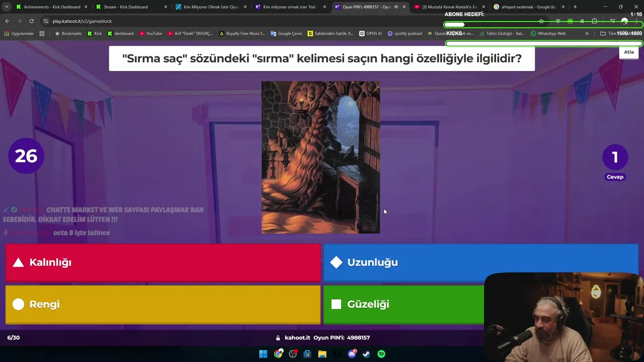Open a new browser tab

(x=575, y=7)
